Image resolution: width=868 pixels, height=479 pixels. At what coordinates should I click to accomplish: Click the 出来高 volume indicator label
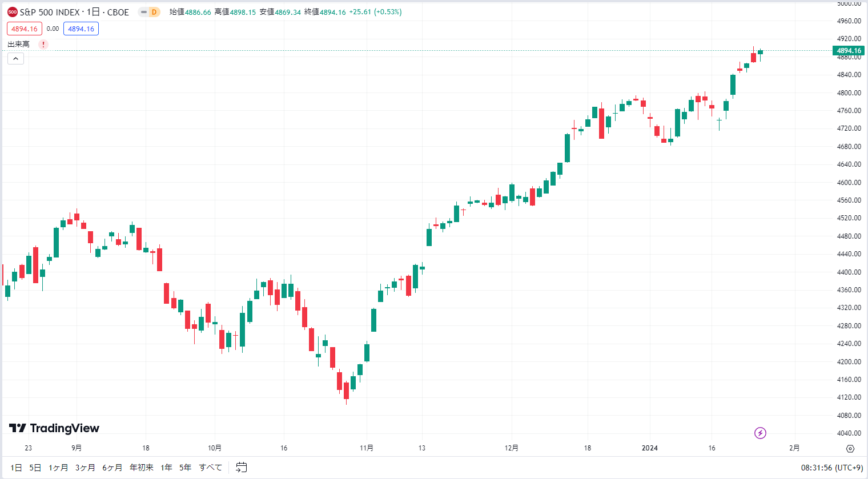coord(18,45)
